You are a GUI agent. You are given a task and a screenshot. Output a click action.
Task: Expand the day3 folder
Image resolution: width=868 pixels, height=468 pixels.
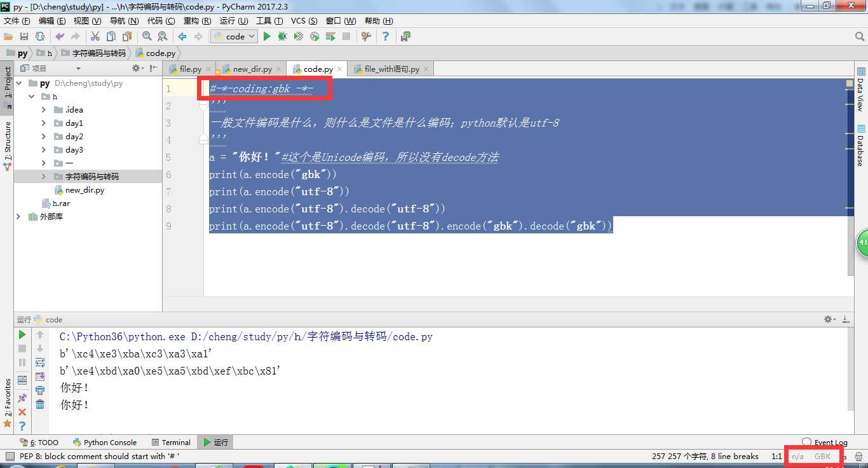tap(43, 150)
